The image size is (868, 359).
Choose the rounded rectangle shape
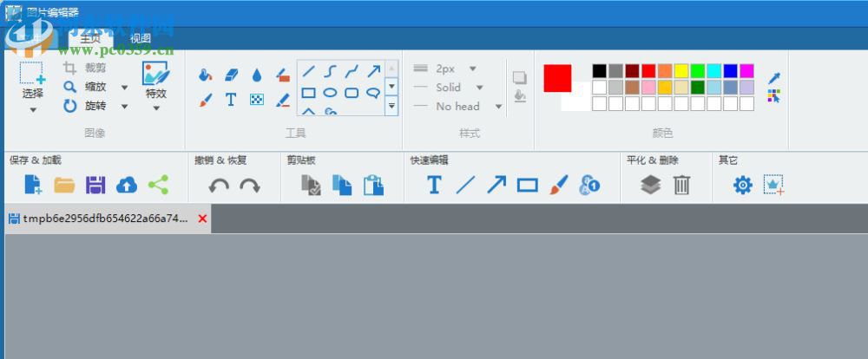[352, 93]
